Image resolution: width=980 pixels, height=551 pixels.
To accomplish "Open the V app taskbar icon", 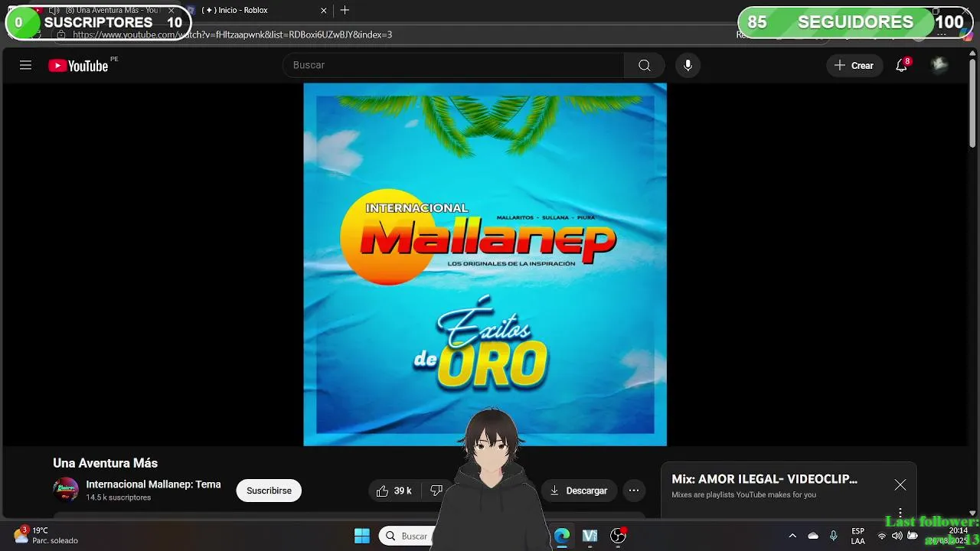I will pos(590,536).
